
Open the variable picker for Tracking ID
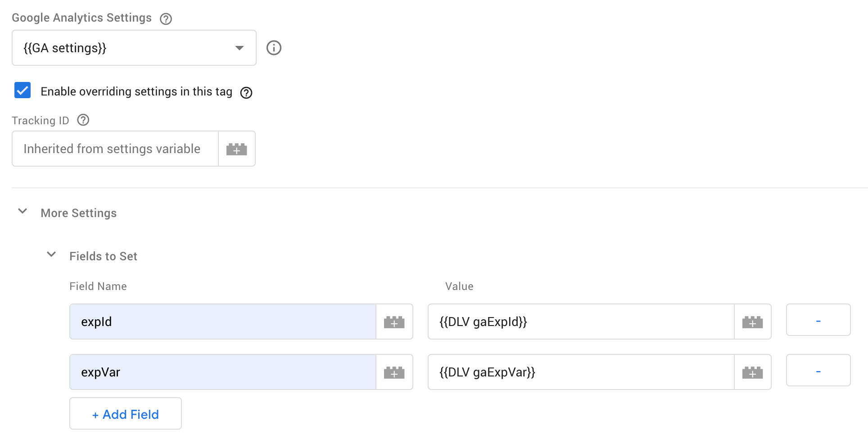tap(237, 149)
